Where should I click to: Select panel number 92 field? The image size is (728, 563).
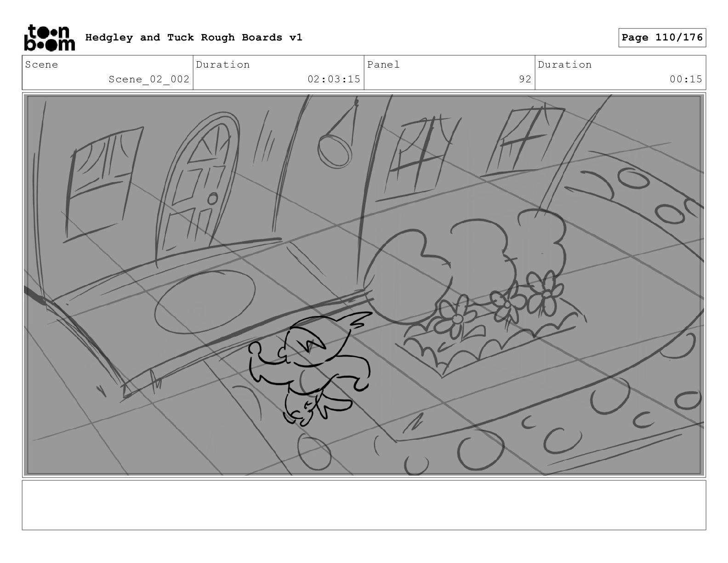(x=449, y=73)
